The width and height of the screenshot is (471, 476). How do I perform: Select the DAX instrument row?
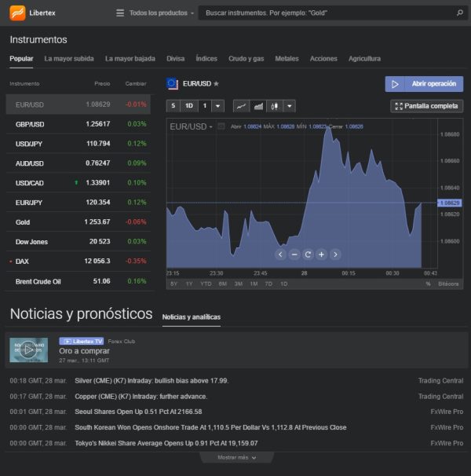point(78,261)
